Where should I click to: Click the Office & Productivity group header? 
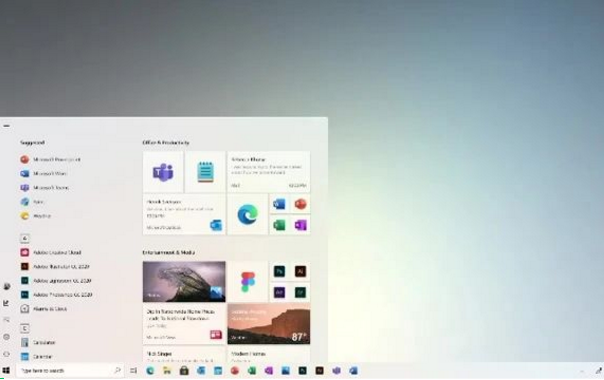(x=166, y=143)
